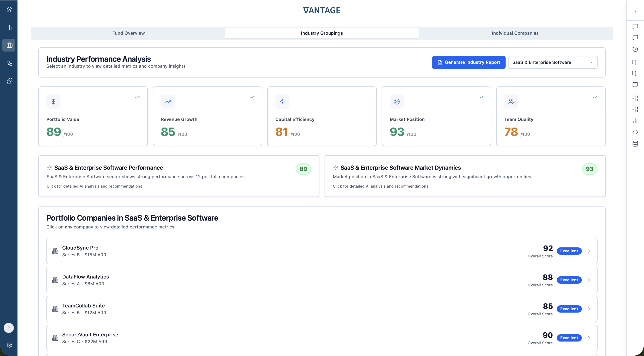The image size is (644, 356).
Task: Click the Generate Industry Report button
Action: 469,62
